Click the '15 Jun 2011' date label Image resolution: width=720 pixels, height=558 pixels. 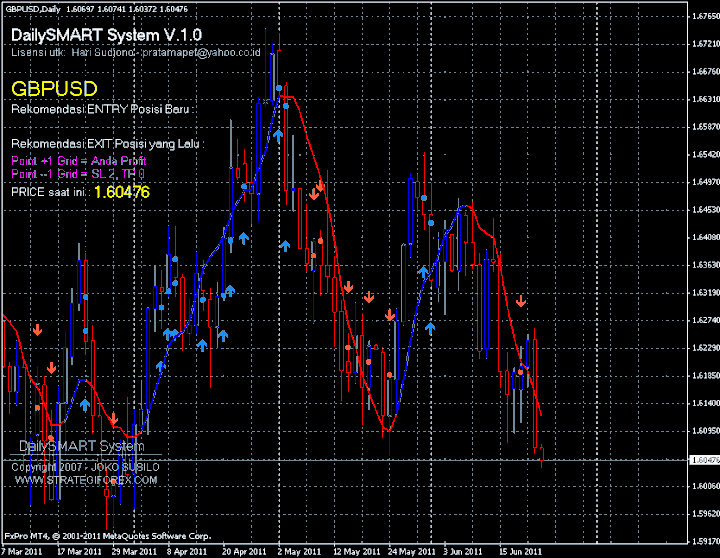tap(521, 551)
